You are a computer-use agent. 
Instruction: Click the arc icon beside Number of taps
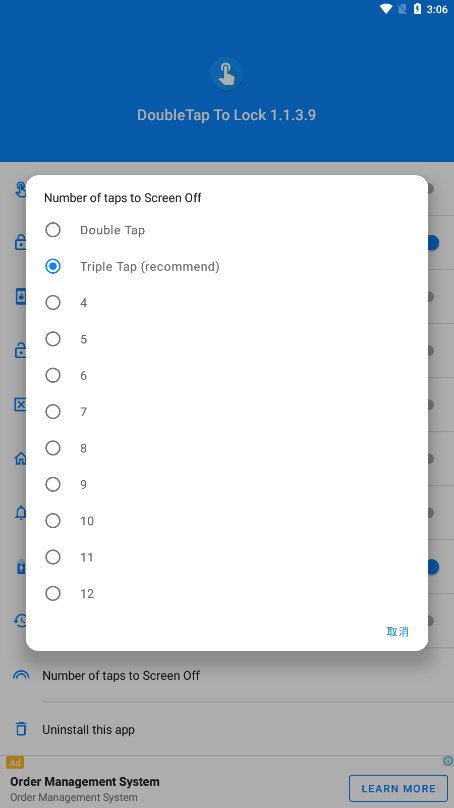[x=21, y=675]
